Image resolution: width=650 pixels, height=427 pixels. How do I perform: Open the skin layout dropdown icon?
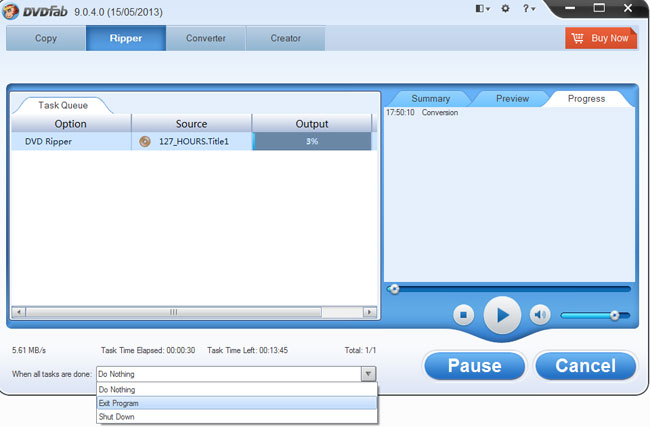pyautogui.click(x=483, y=8)
